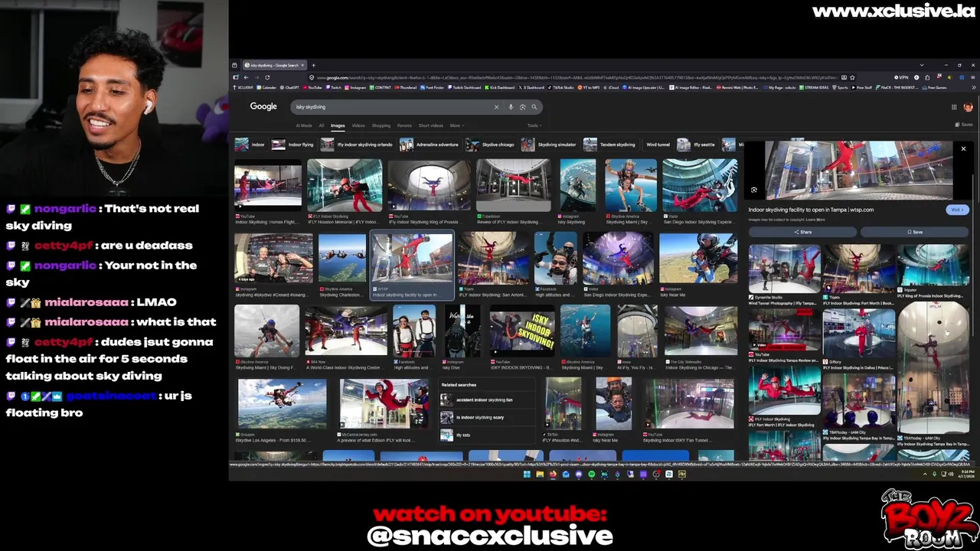The image size is (980, 551).
Task: Open Google Lens image search icon
Action: [522, 107]
